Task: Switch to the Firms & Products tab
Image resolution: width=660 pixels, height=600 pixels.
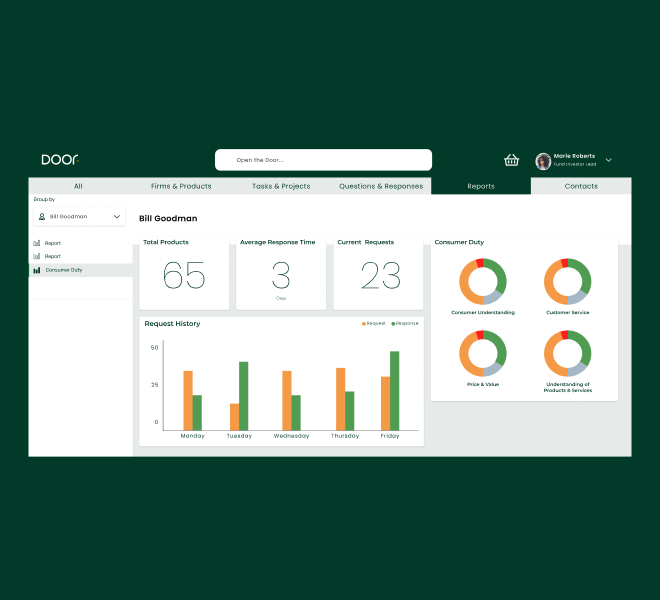Action: [x=181, y=186]
